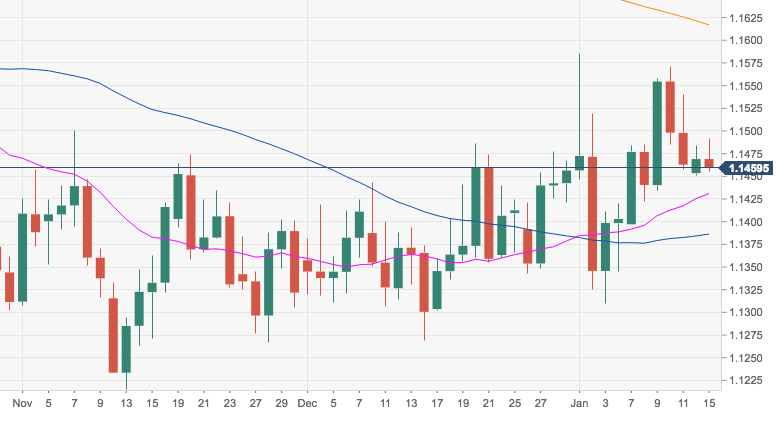Click the 1.1575 price axis label
The image size is (780, 422).
pyautogui.click(x=746, y=63)
